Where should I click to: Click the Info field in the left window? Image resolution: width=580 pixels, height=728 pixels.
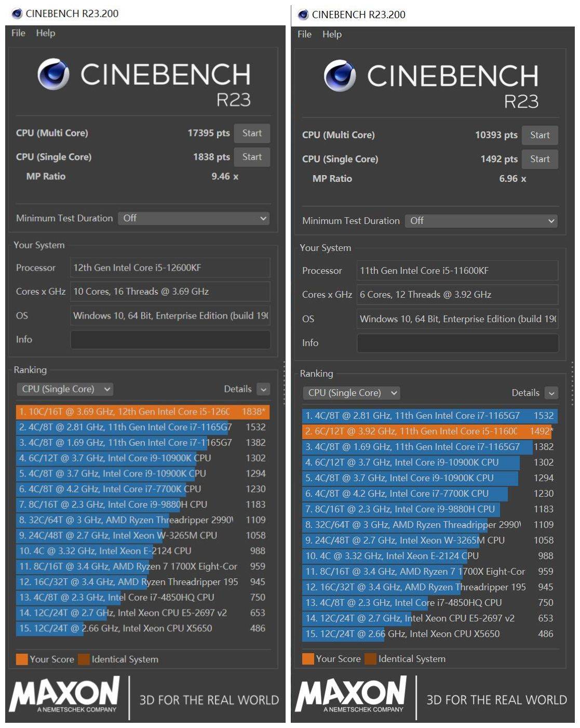tap(170, 339)
